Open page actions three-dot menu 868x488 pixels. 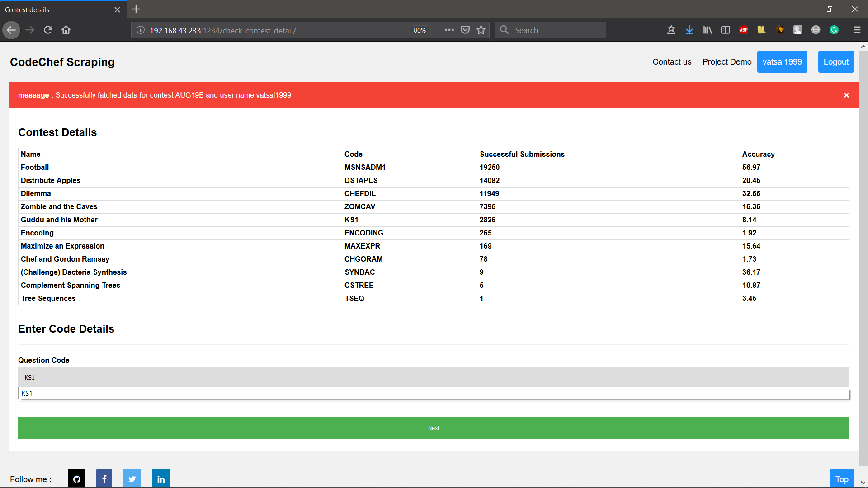click(449, 30)
